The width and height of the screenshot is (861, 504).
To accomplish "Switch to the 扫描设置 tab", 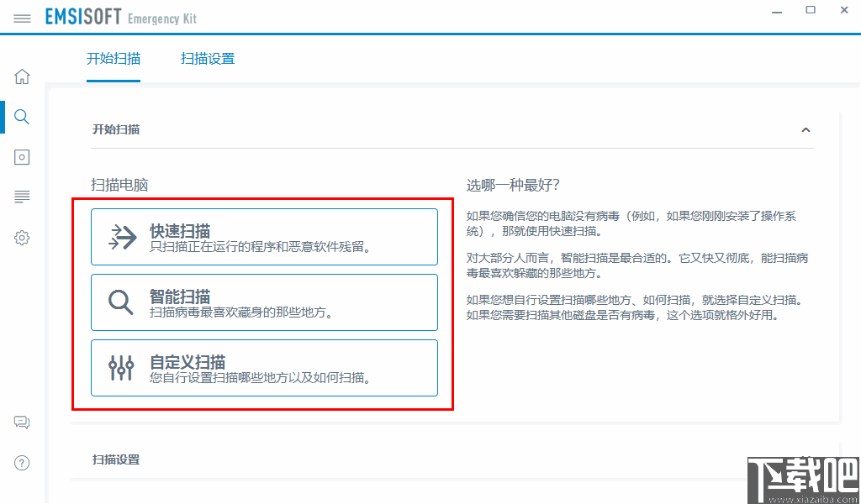I will click(x=208, y=59).
